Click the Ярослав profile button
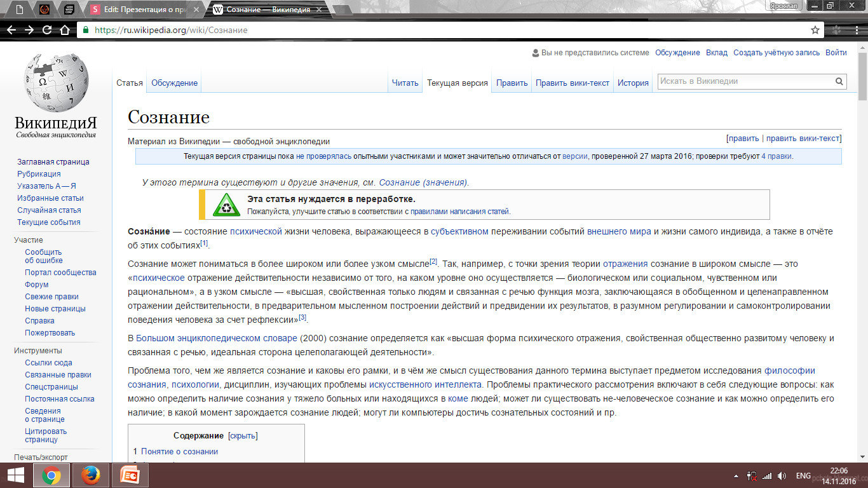The width and height of the screenshot is (868, 488). pos(785,5)
